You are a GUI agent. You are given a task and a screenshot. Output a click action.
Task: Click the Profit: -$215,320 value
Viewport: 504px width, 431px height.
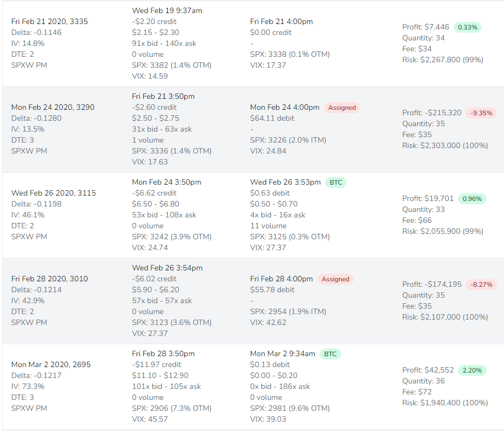coord(432,113)
